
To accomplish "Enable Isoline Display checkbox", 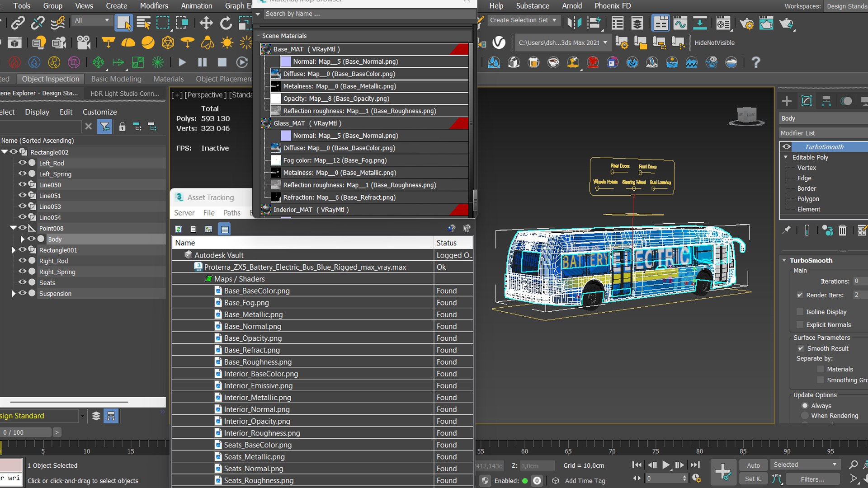I will point(800,312).
